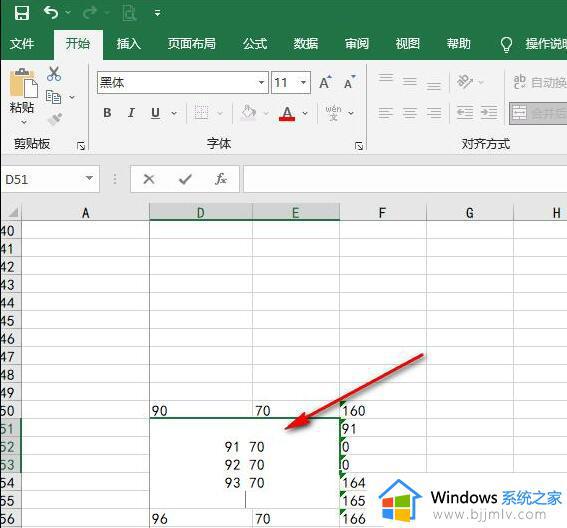Image resolution: width=567 pixels, height=528 pixels.
Task: Switch to the 页面布局 ribbon tab
Action: pos(191,44)
